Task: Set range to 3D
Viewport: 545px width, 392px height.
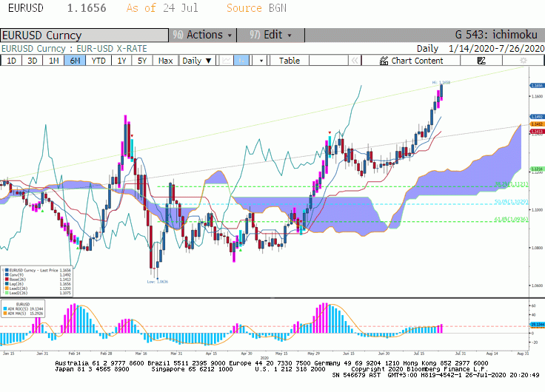Action: coord(32,61)
